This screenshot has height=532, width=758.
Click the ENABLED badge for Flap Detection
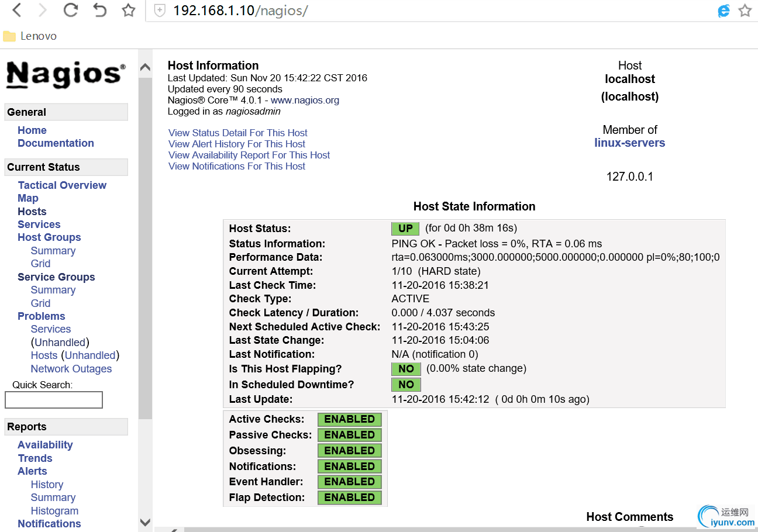coord(350,498)
